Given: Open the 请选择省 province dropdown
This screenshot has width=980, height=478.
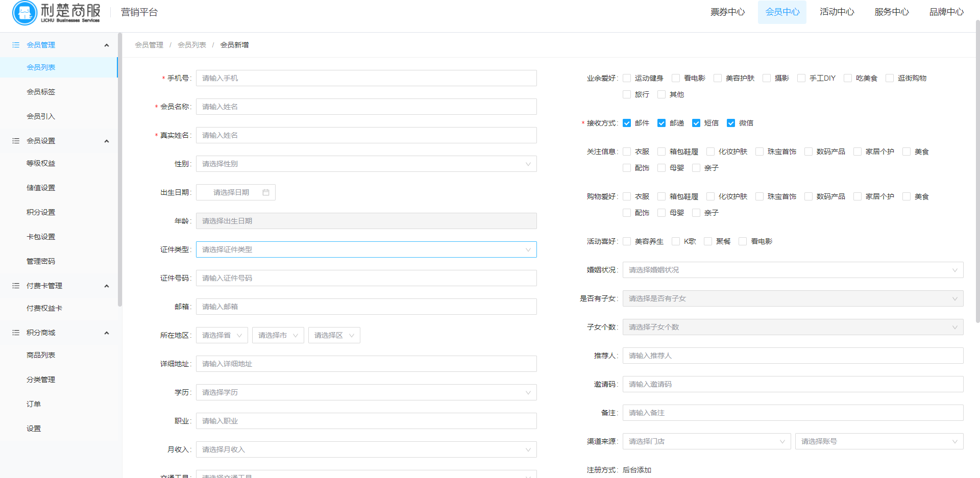Looking at the screenshot, I should tap(222, 335).
